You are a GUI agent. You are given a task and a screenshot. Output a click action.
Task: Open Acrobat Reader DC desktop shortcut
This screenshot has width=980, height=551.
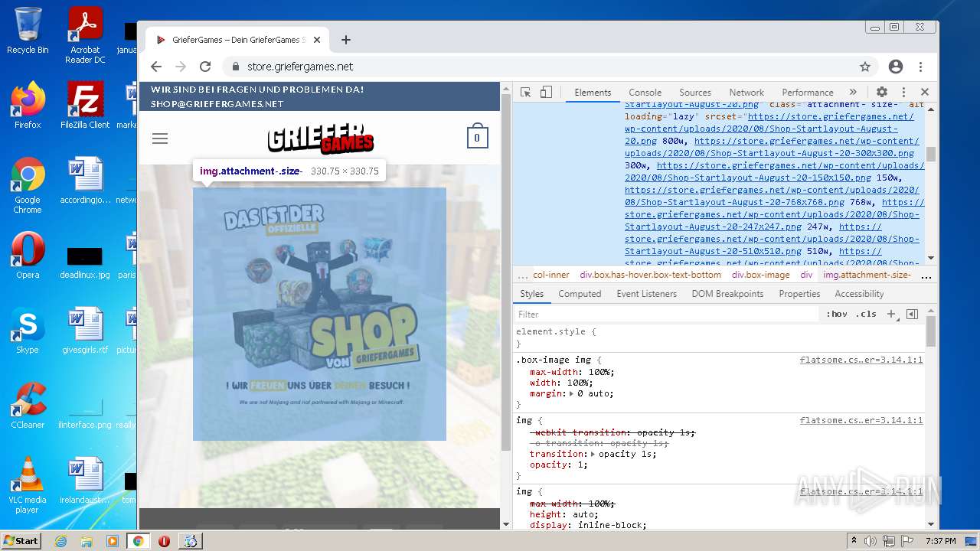tap(85, 35)
